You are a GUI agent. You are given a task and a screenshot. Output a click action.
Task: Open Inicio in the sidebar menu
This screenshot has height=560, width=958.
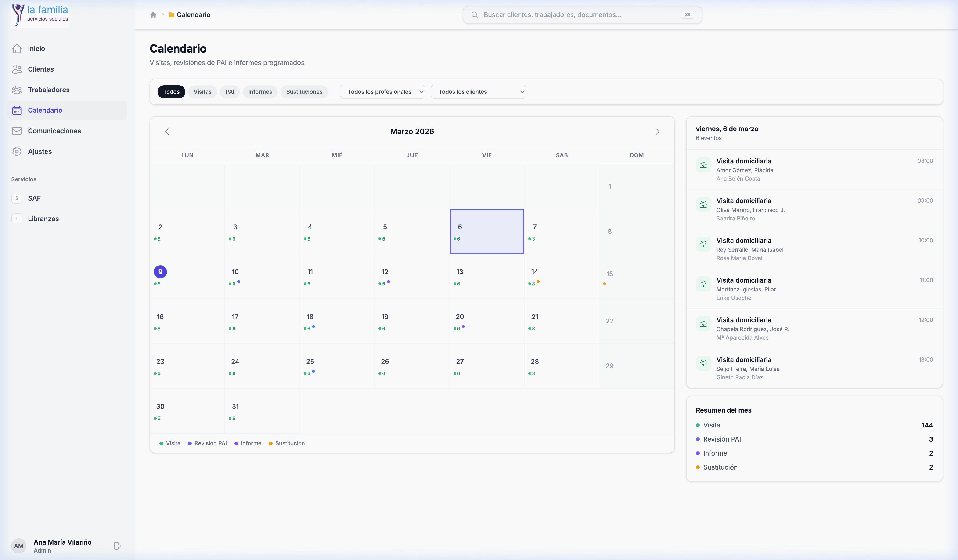(x=36, y=49)
